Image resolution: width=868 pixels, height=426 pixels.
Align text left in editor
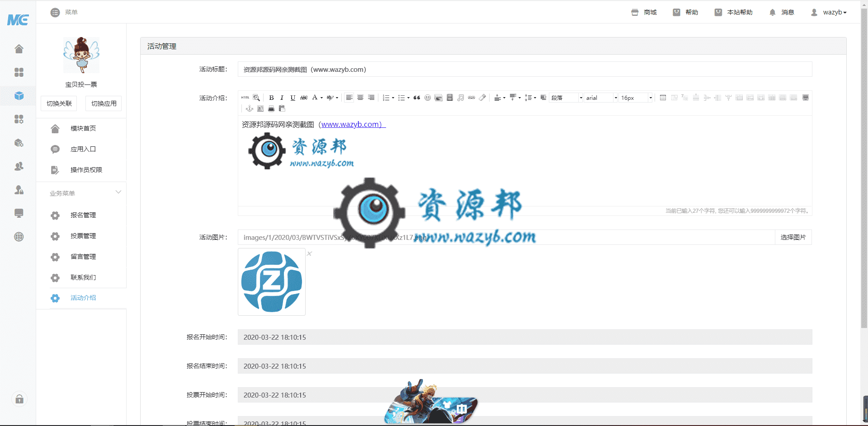349,98
